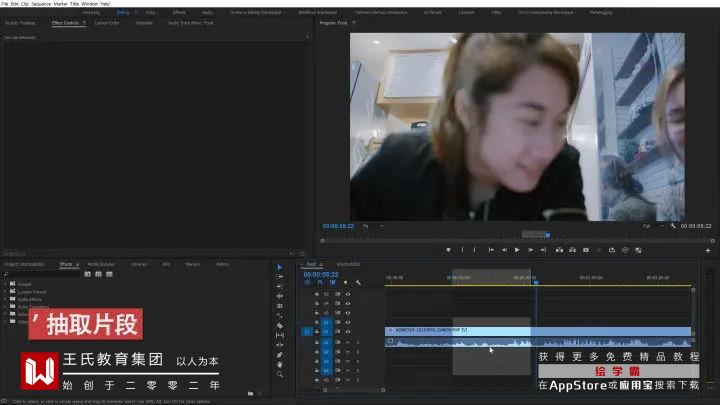Screen dimensions: 720x405
Task: Switch to Audio Track Mixer tab
Action: click(191, 22)
